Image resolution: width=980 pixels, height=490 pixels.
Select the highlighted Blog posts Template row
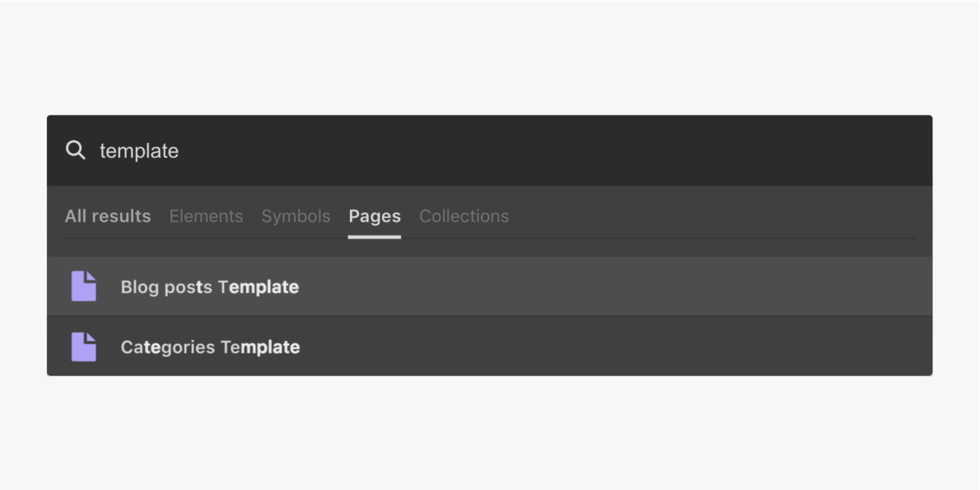click(x=490, y=286)
